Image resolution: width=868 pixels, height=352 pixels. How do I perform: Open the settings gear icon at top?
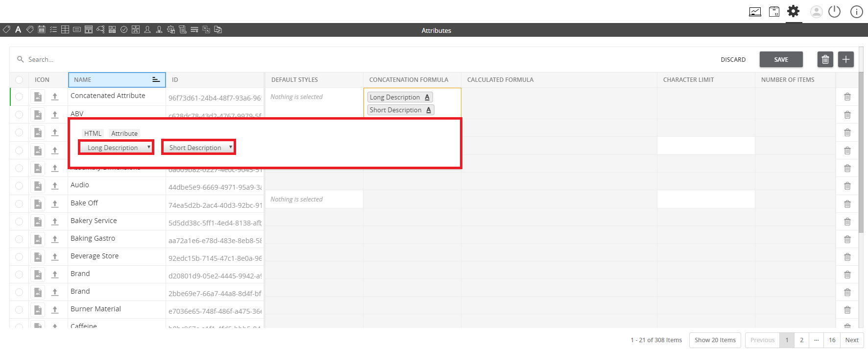[794, 11]
